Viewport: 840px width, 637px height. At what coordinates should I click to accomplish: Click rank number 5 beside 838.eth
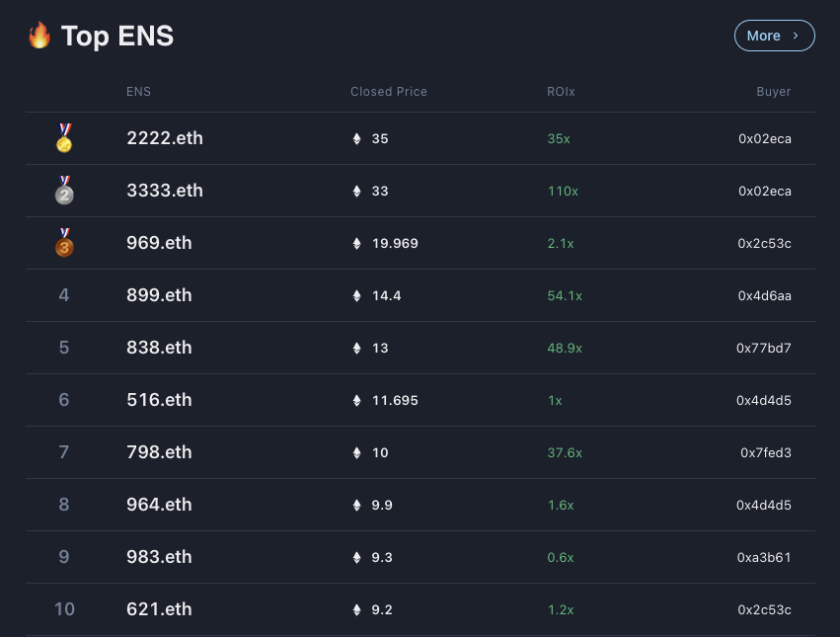pyautogui.click(x=64, y=348)
